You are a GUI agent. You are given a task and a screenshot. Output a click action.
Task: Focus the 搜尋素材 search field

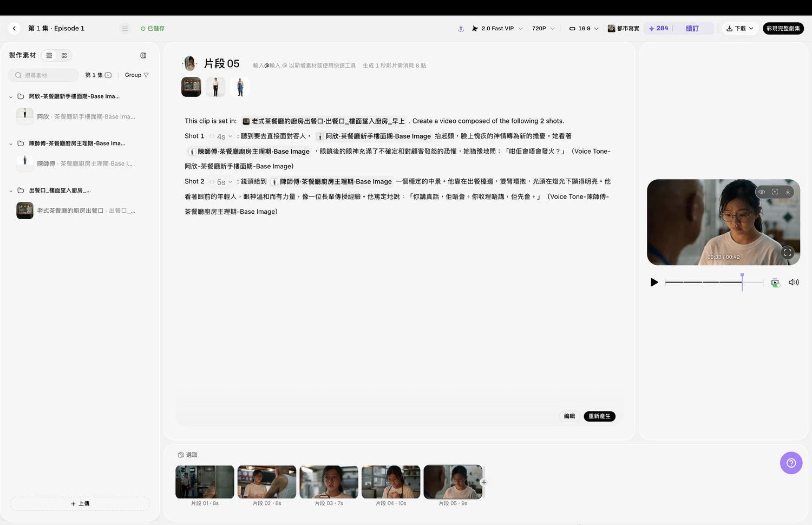click(x=43, y=75)
